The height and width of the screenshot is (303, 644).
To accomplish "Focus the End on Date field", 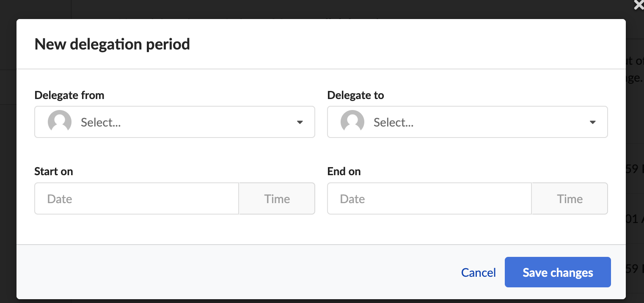I will coord(429,199).
